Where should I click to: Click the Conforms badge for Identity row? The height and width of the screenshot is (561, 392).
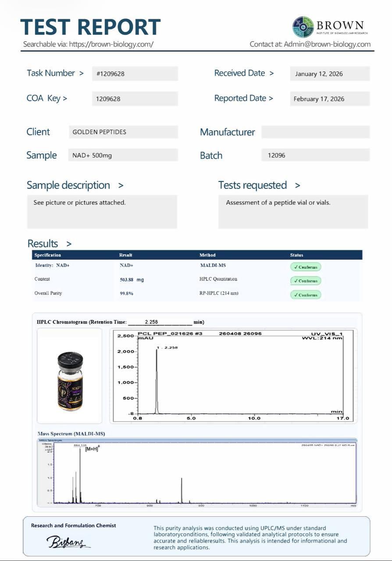pyautogui.click(x=306, y=267)
